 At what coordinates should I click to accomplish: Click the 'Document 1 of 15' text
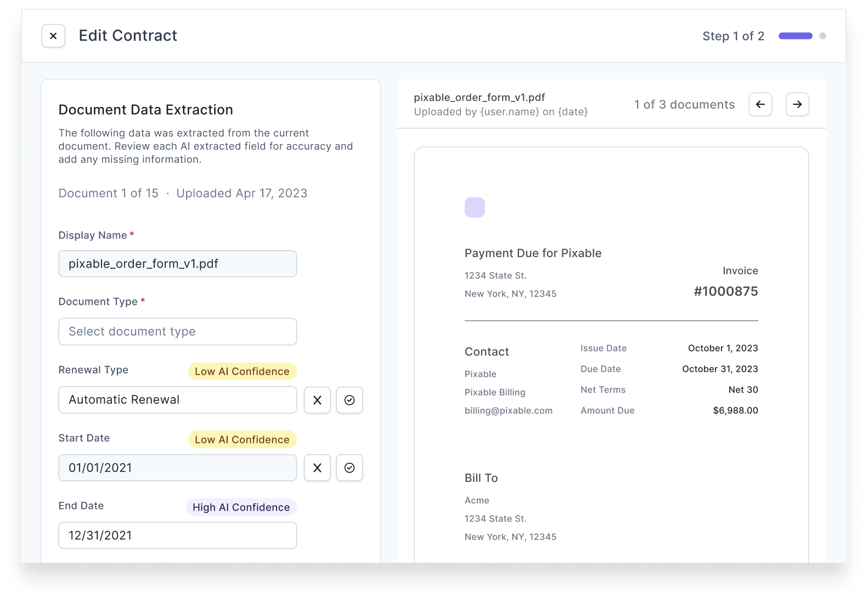109,194
